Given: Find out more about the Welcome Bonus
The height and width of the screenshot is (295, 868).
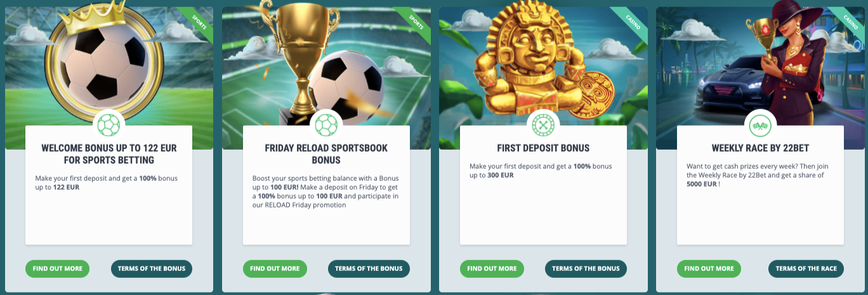Looking at the screenshot, I should point(58,268).
